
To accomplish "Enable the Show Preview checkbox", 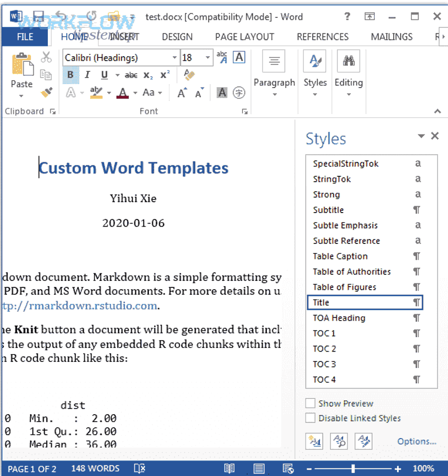I will point(310,403).
